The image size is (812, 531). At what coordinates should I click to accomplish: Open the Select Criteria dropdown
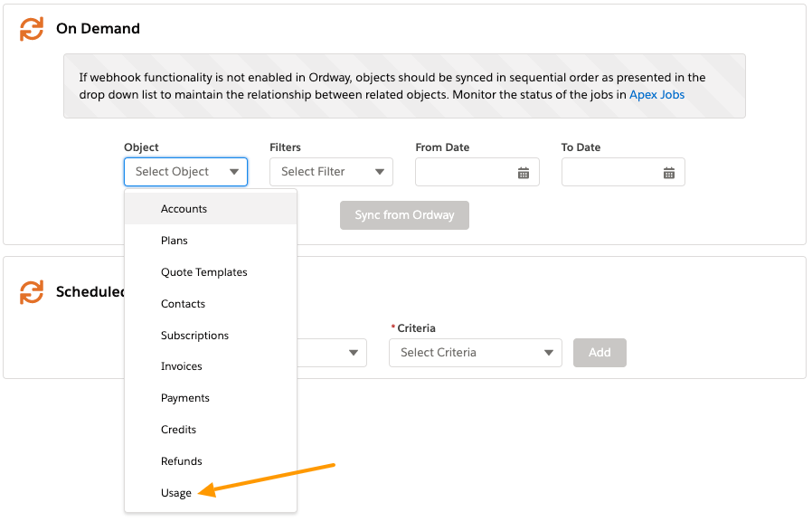476,353
